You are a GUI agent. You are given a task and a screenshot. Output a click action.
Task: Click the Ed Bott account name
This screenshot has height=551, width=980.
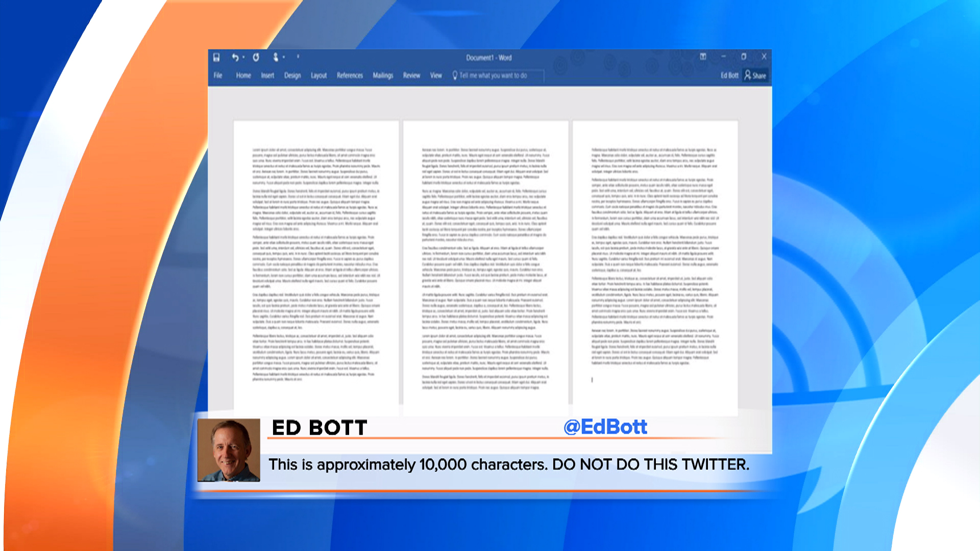[x=730, y=76]
